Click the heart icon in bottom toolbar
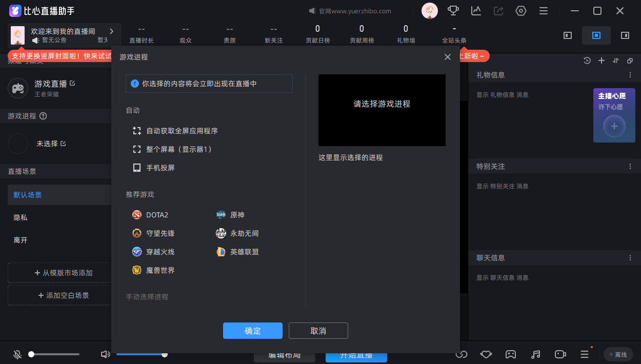 click(486, 354)
